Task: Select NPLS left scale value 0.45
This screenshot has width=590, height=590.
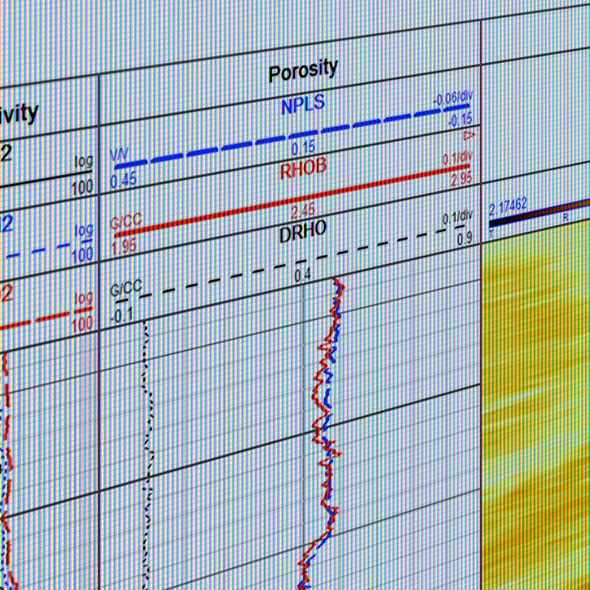Action: coord(123,181)
